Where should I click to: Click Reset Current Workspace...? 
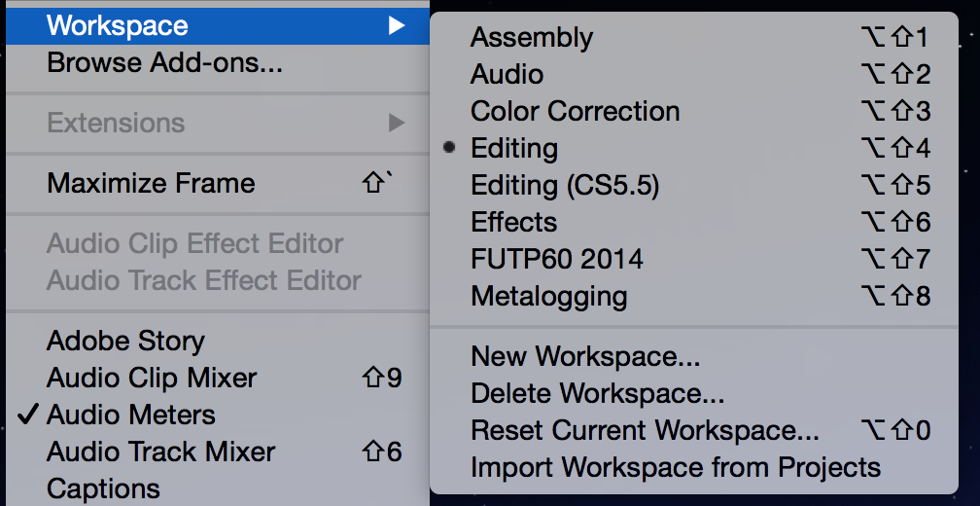(x=694, y=430)
